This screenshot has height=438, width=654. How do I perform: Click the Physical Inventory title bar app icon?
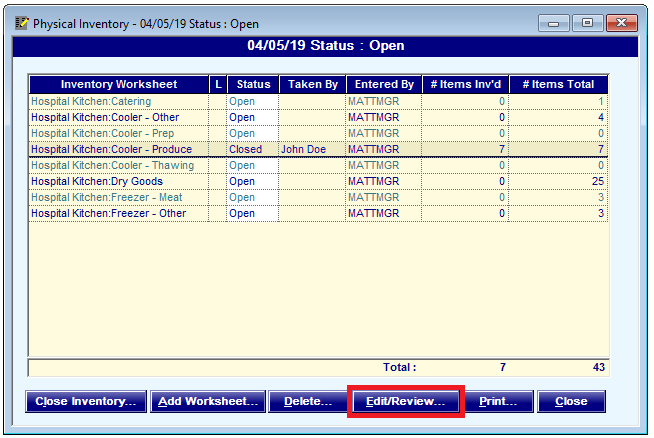click(x=21, y=22)
